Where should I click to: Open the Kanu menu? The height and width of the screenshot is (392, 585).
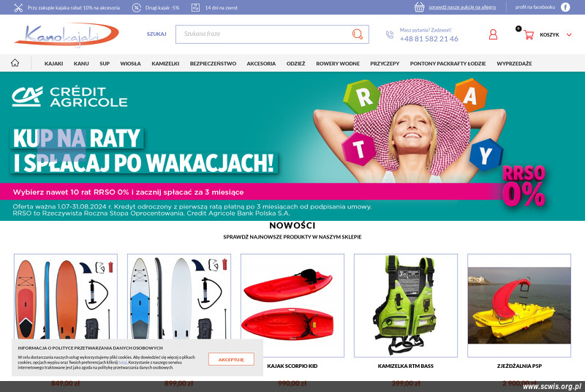pos(81,64)
